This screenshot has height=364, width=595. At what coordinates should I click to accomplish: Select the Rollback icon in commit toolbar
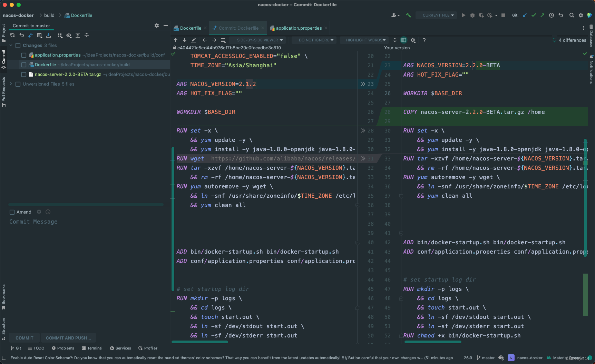coord(21,35)
